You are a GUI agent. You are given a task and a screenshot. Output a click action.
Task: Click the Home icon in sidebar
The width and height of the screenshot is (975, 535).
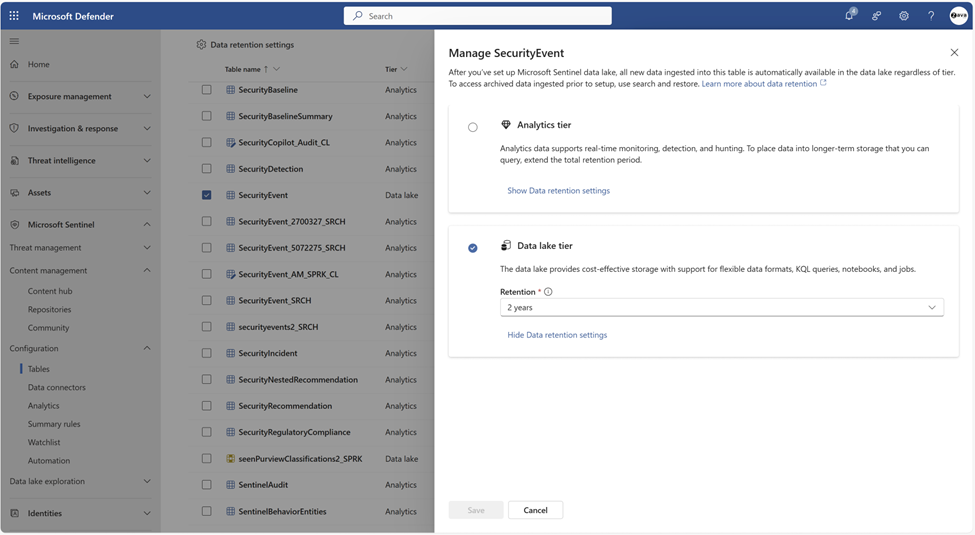click(x=14, y=64)
